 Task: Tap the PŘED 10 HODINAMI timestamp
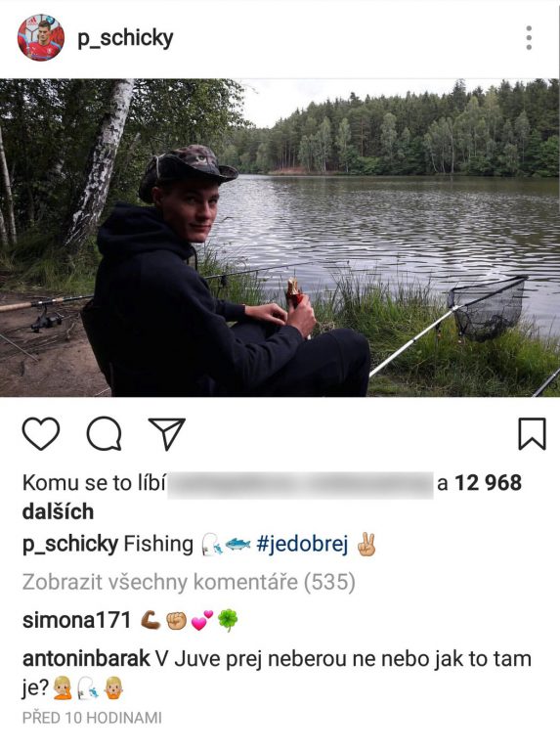tap(92, 718)
